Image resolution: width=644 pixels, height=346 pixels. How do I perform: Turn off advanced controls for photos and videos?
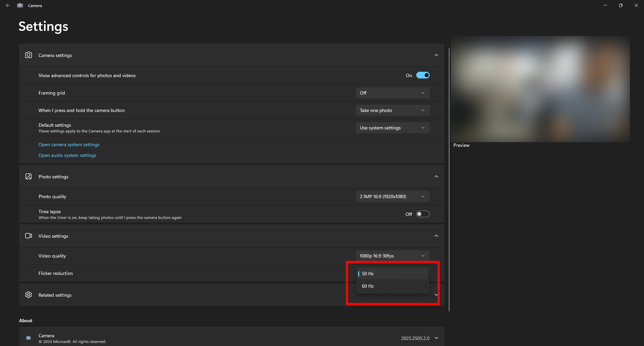coord(423,75)
